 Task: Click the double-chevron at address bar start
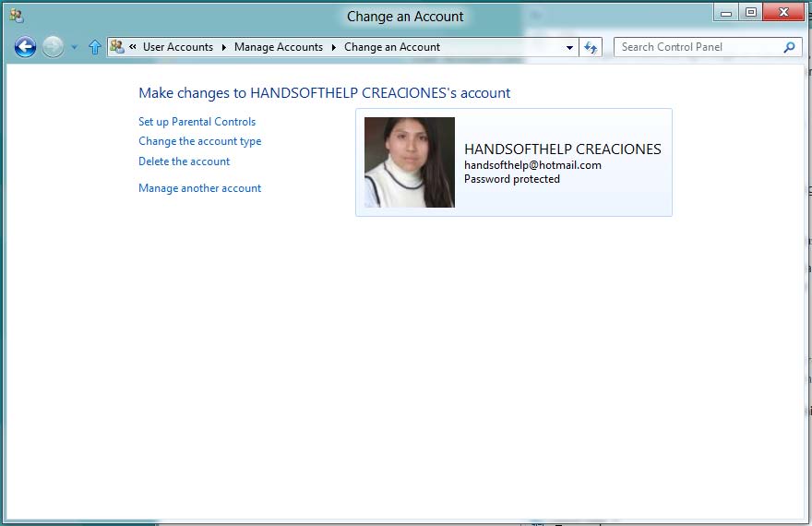coord(133,47)
